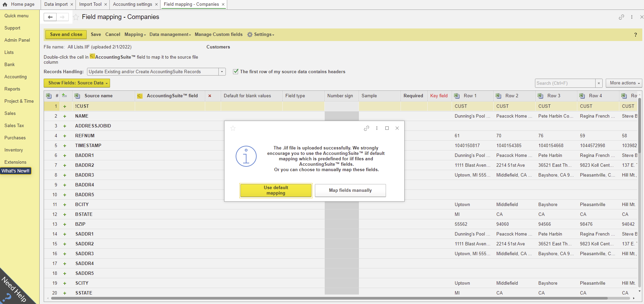Click the Settings gear icon in toolbar
644x304 pixels.
click(250, 35)
